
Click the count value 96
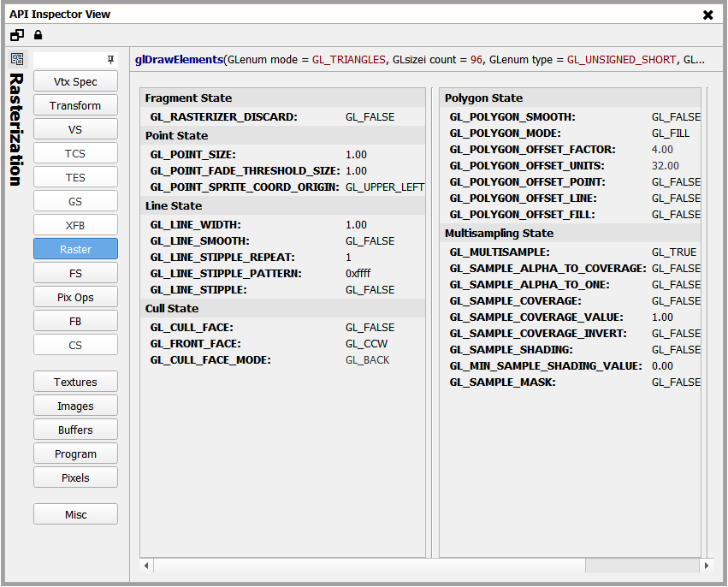point(476,60)
